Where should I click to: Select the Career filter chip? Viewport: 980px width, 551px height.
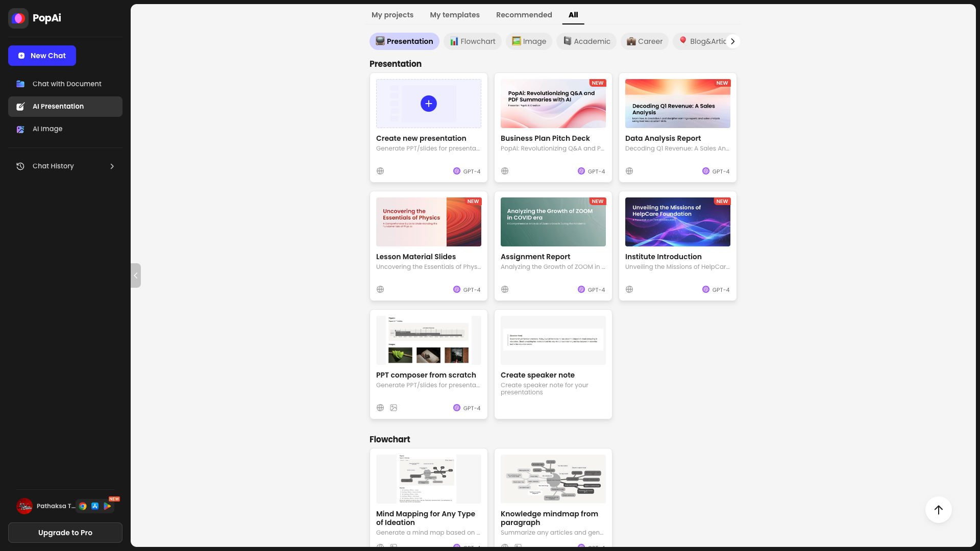coord(644,41)
